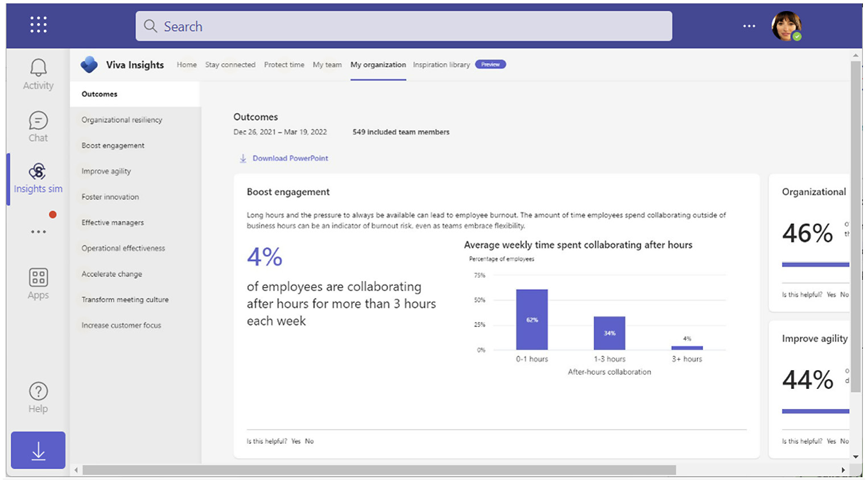Click scroll left arrow of horizontal scrollbar
Viewport: 868px width, 480px height.
(76, 470)
